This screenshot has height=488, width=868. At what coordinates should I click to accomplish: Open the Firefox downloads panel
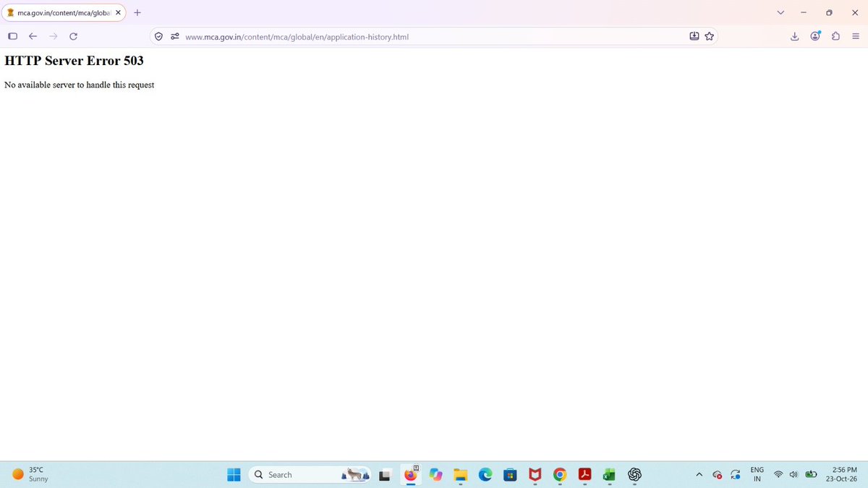[794, 36]
